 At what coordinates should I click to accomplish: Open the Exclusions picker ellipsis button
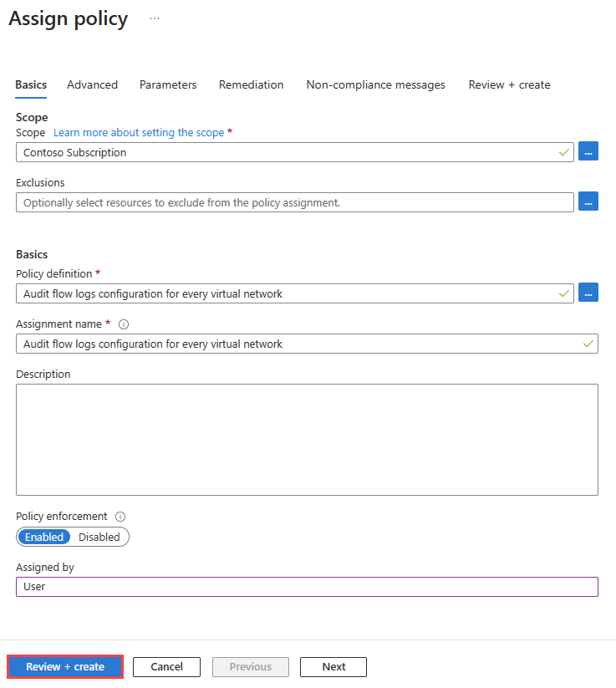point(588,202)
